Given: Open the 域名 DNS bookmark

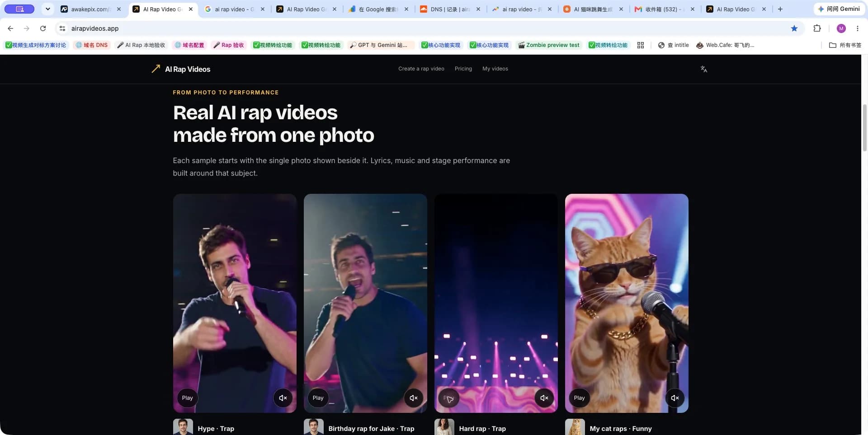Looking at the screenshot, I should click(x=92, y=45).
